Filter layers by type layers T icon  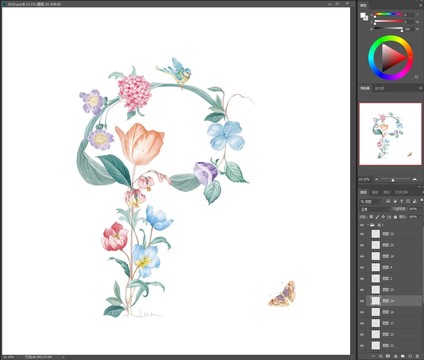401,201
